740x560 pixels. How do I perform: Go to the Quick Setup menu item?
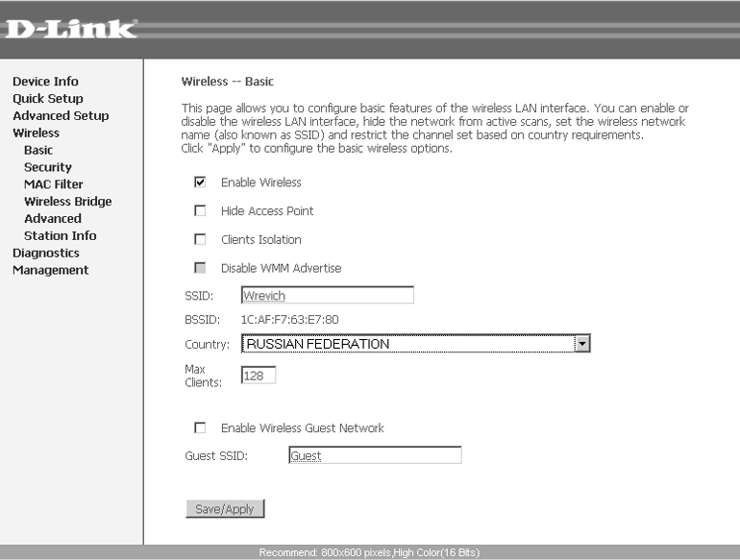[x=48, y=99]
